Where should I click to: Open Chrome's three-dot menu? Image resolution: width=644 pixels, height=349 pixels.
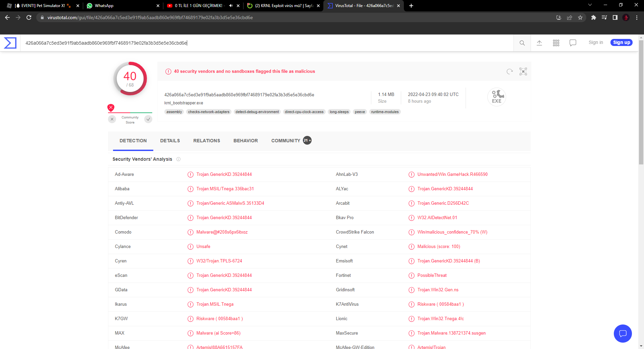(637, 17)
